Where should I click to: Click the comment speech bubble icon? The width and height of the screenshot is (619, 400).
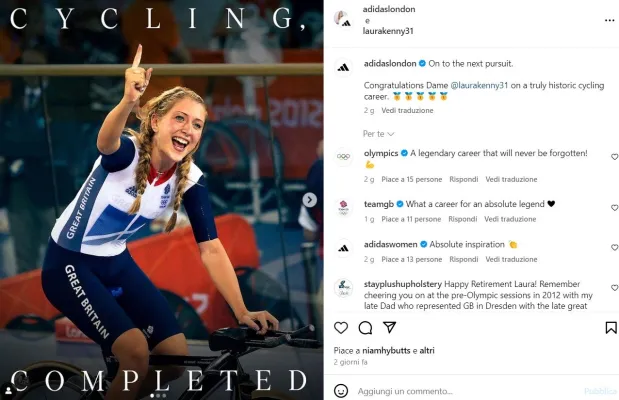click(x=366, y=328)
